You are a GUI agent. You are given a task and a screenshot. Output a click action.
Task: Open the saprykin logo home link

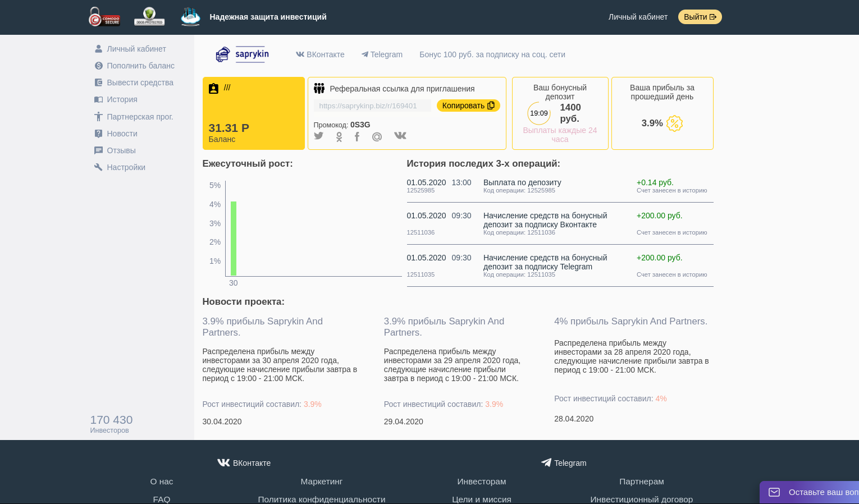click(x=242, y=54)
